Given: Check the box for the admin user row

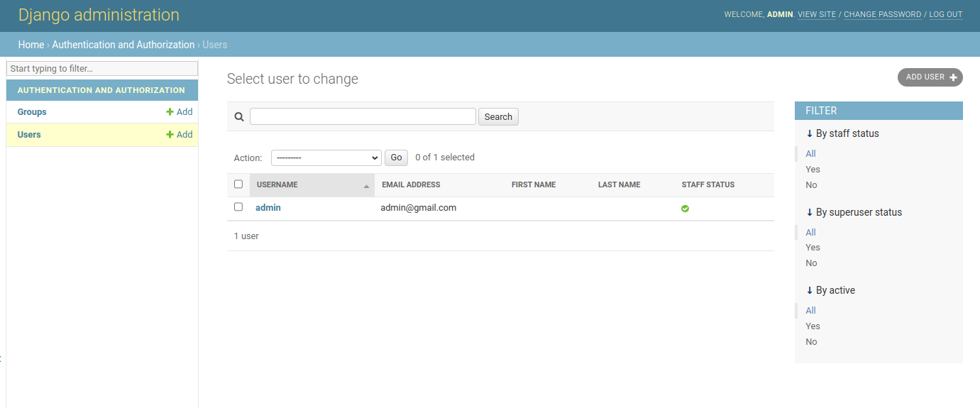Looking at the screenshot, I should pyautogui.click(x=238, y=207).
